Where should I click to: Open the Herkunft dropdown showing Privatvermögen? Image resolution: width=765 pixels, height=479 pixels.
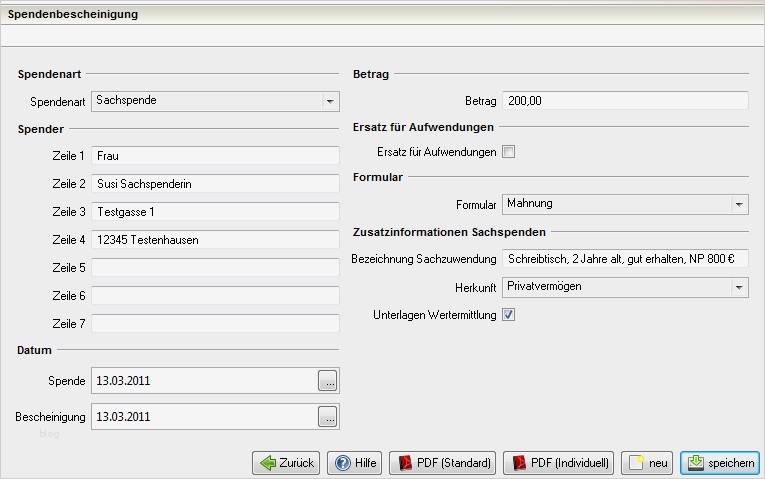click(x=625, y=287)
